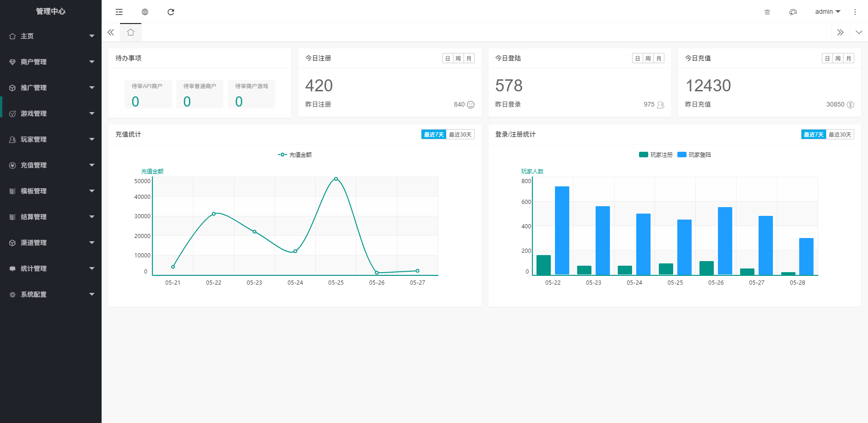The height and width of the screenshot is (423, 868).
Task: Toggle the 玩家登陆 blue legend swatch
Action: pyautogui.click(x=682, y=155)
